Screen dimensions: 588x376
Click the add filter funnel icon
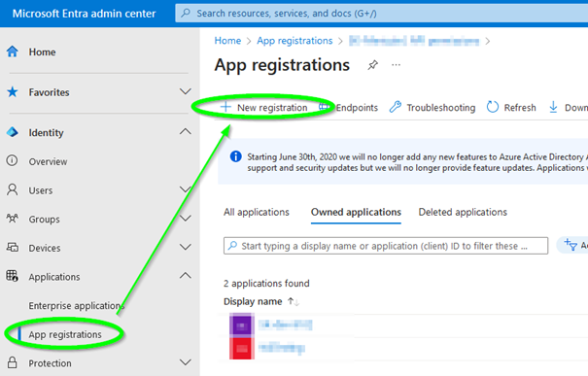tap(571, 245)
